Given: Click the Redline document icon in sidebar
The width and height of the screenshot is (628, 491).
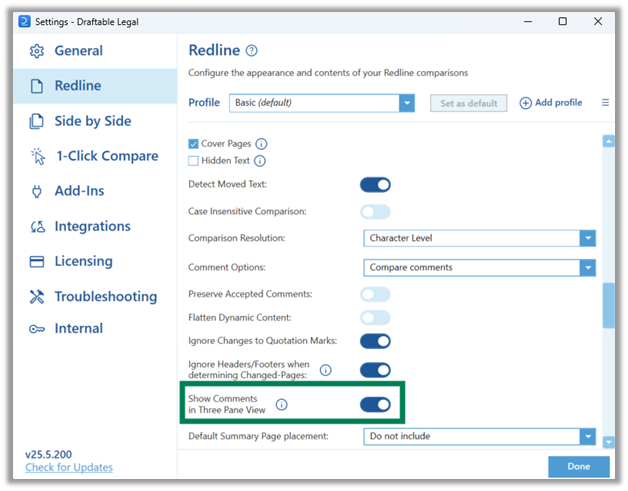Looking at the screenshot, I should (36, 86).
